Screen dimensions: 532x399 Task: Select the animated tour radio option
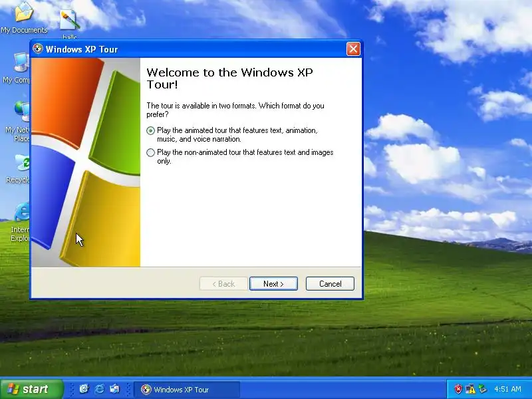151,130
